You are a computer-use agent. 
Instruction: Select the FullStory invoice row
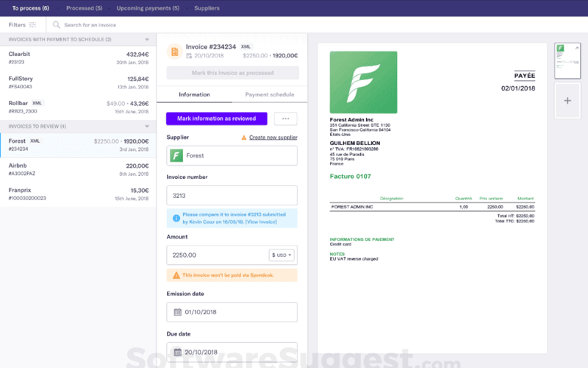pyautogui.click(x=79, y=82)
